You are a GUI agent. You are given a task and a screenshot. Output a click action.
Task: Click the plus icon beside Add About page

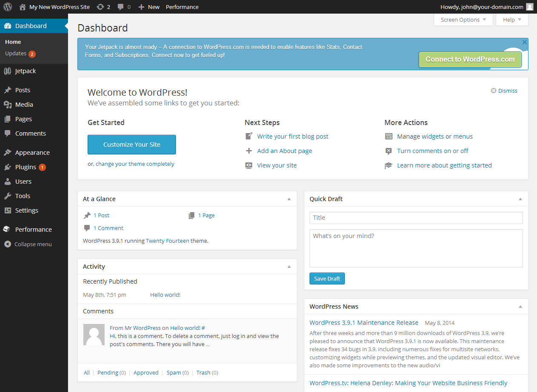tap(249, 151)
